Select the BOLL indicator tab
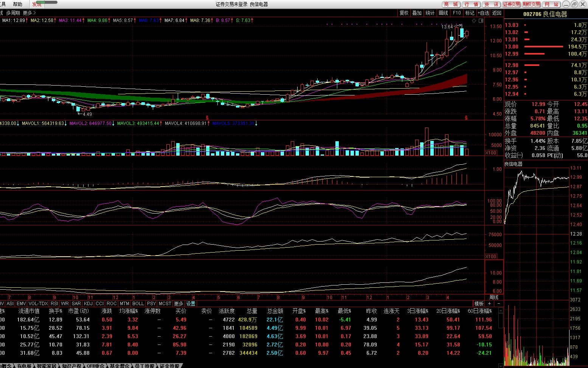588x368 pixels. click(138, 304)
